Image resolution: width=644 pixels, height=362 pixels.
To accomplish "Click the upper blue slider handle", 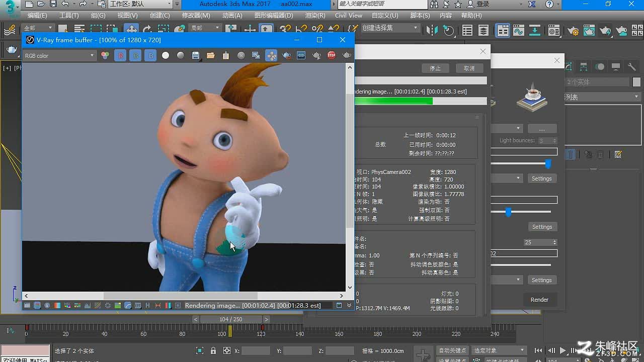I will 548,164.
